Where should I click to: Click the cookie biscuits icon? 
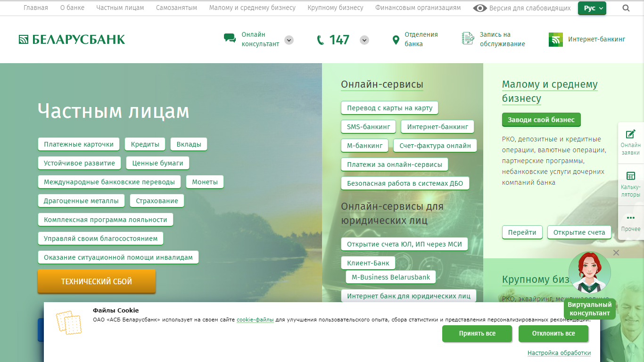[68, 322]
